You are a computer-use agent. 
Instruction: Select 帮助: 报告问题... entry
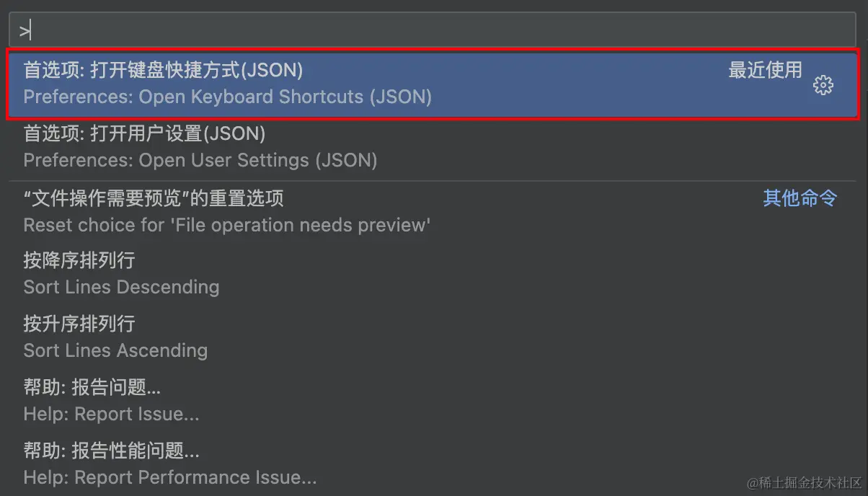[92, 387]
